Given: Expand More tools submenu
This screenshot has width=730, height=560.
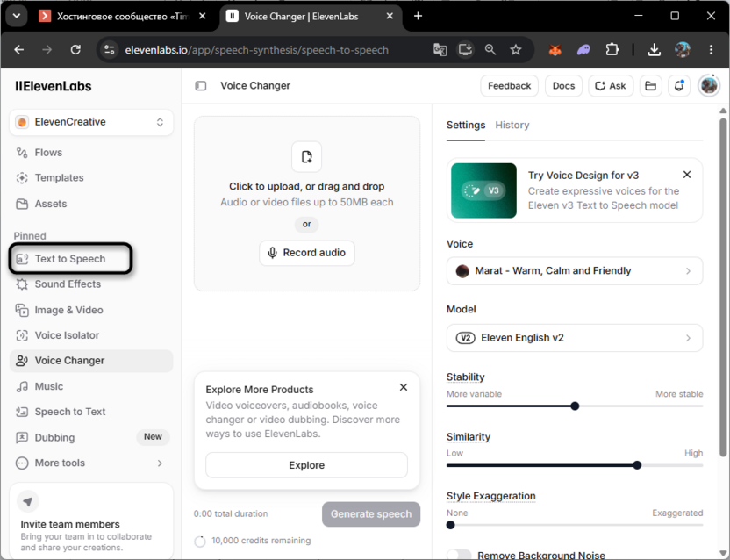Looking at the screenshot, I should point(91,463).
